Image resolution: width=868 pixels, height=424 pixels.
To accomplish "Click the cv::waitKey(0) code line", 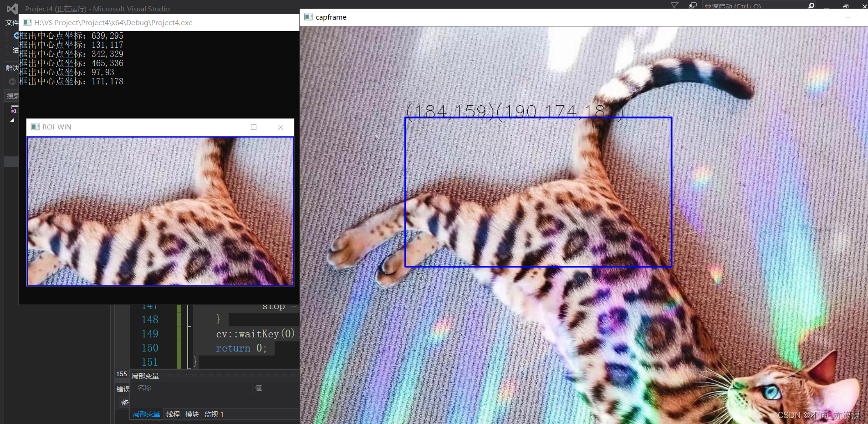I will click(257, 334).
